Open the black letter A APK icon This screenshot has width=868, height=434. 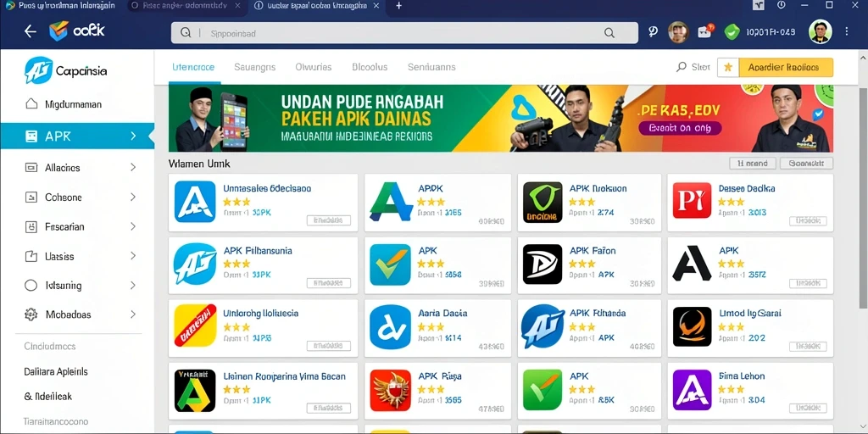point(692,264)
